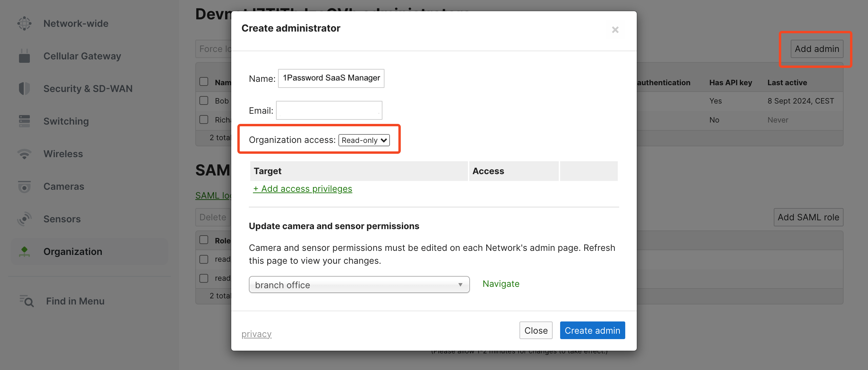This screenshot has width=868, height=370.
Task: Tick the second read role checkbox
Action: tap(204, 278)
